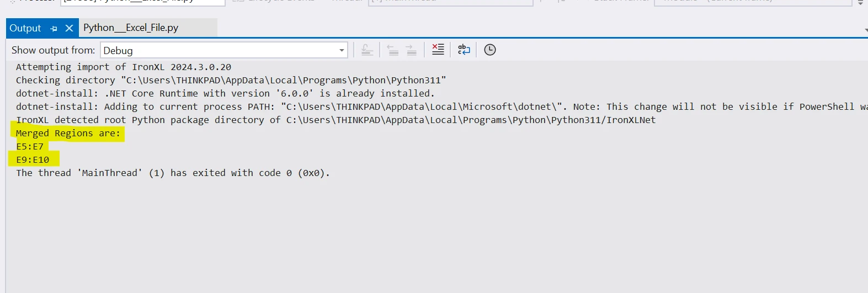Switch to Python__Excel_File.py tab
The width and height of the screenshot is (868, 293).
pos(131,28)
